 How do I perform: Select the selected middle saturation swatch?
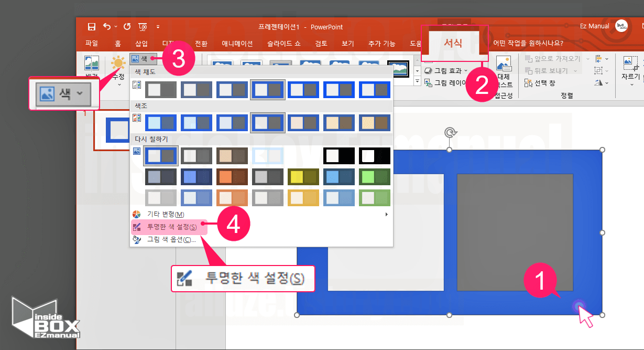pyautogui.click(x=268, y=90)
